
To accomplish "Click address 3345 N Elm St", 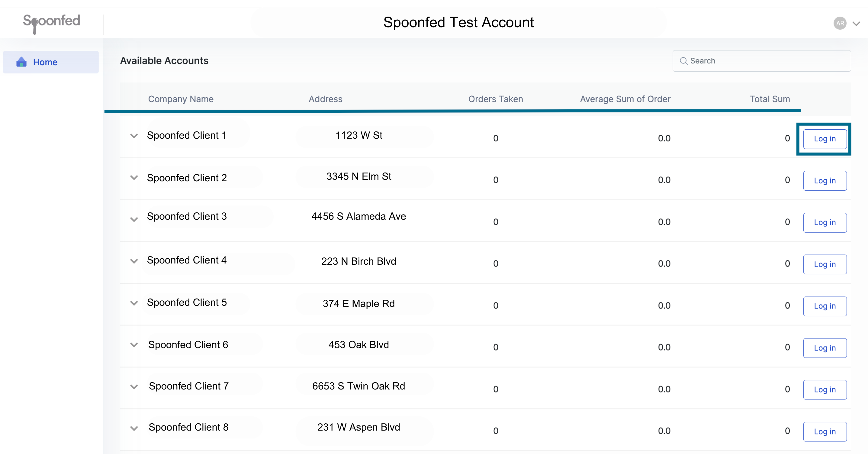I will [359, 176].
